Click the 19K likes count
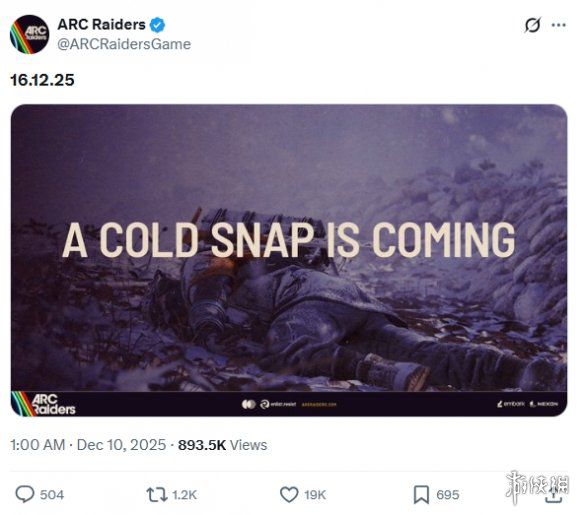Image resolution: width=584 pixels, height=515 pixels. pos(315,495)
